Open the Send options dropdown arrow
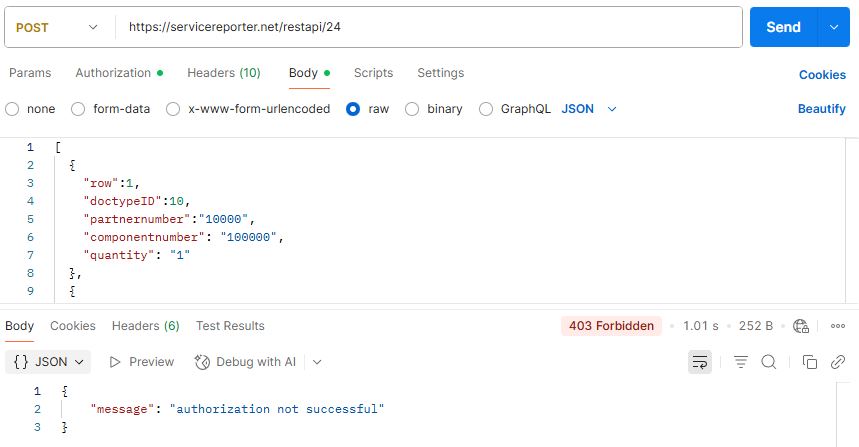The height and width of the screenshot is (447, 859). click(834, 27)
